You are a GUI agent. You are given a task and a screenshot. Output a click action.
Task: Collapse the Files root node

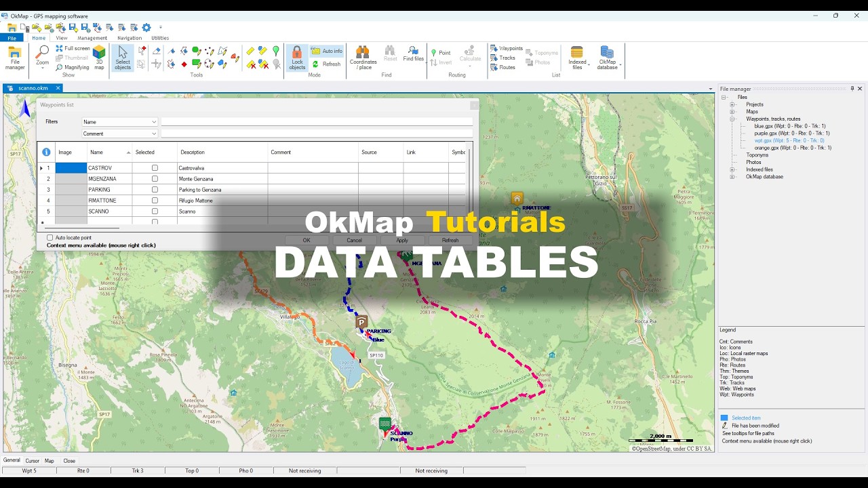tap(724, 98)
